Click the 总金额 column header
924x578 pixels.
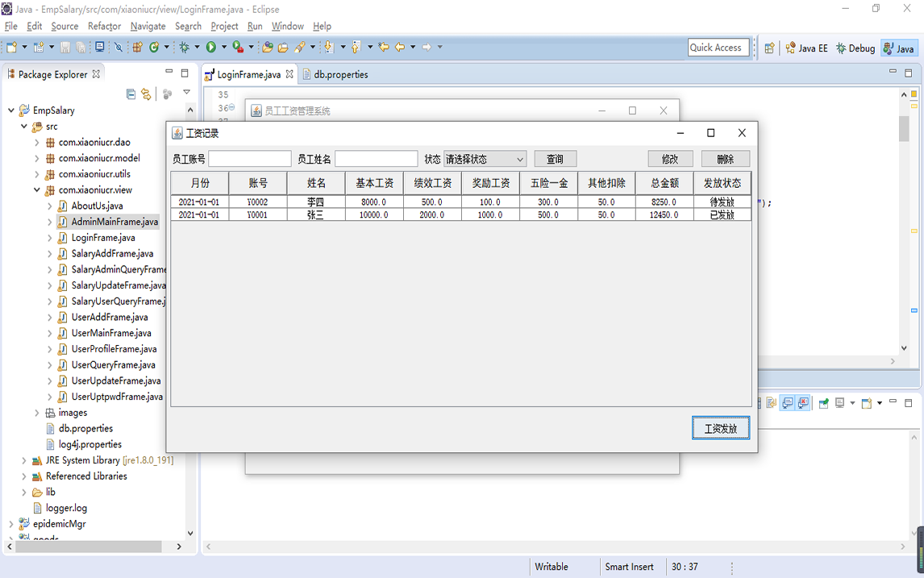tap(664, 183)
